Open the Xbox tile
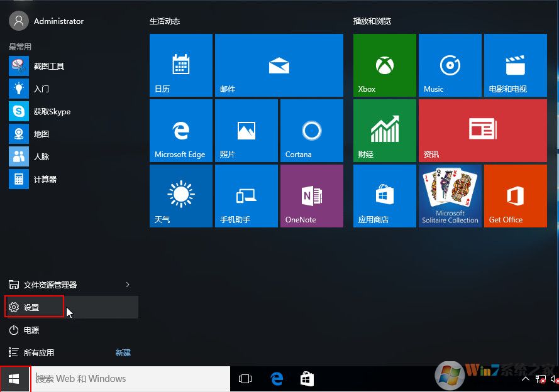 click(x=384, y=65)
